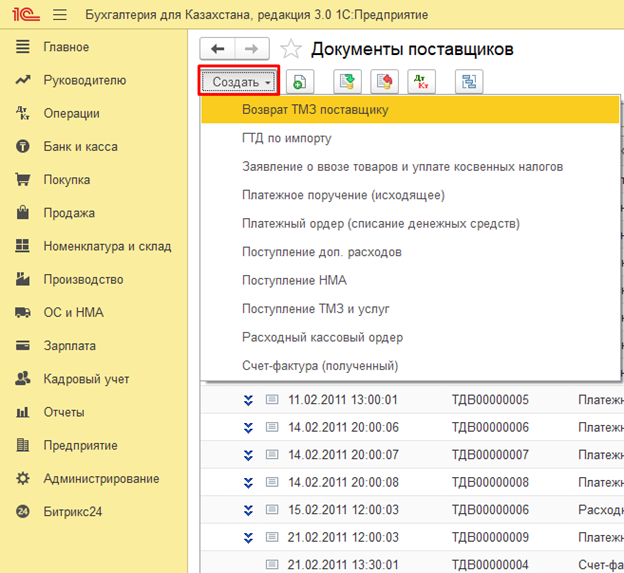The image size is (624, 573).
Task: Add page to favorites with star icon
Action: (291, 49)
